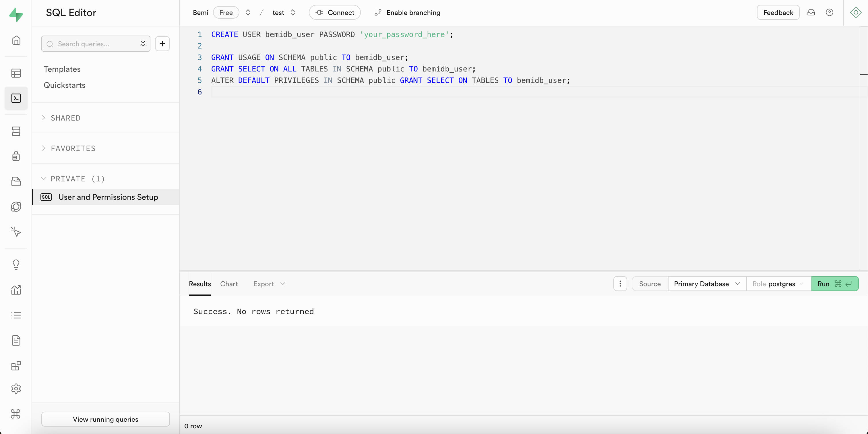This screenshot has height=434, width=868.
Task: Open the Table Editor sidebar icon
Action: click(x=16, y=73)
